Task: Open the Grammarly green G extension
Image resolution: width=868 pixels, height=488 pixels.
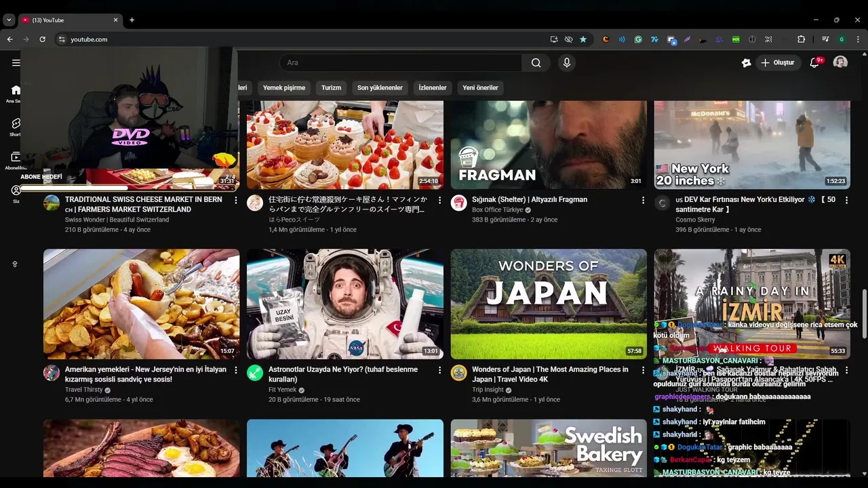Action: click(638, 39)
